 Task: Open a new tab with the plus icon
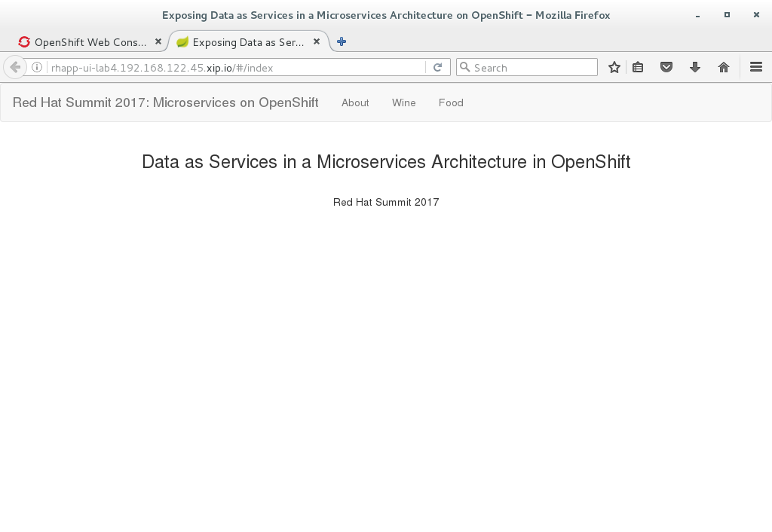coord(342,42)
